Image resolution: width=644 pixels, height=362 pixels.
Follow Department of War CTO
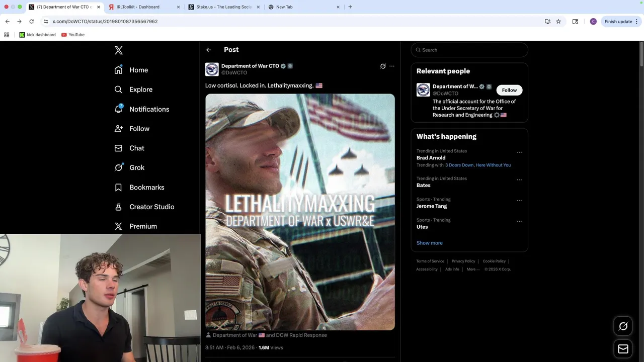tap(509, 90)
